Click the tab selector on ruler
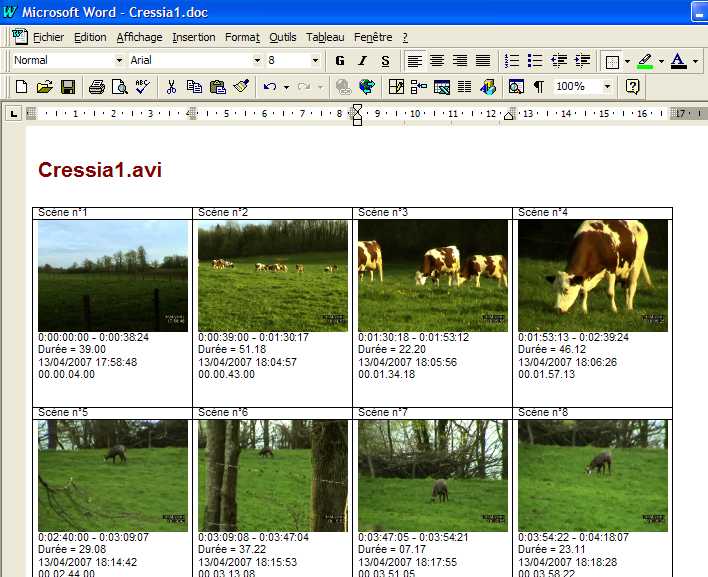 tap(14, 114)
